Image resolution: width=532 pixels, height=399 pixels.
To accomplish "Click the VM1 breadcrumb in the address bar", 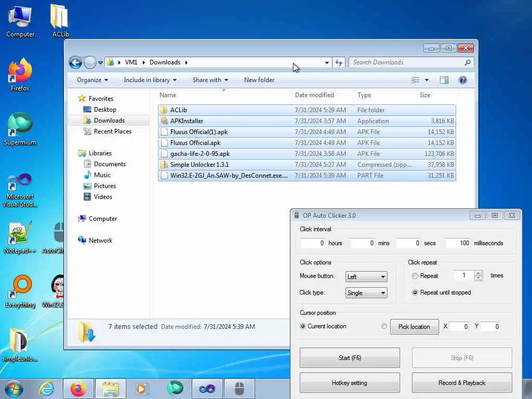I will pyautogui.click(x=131, y=62).
